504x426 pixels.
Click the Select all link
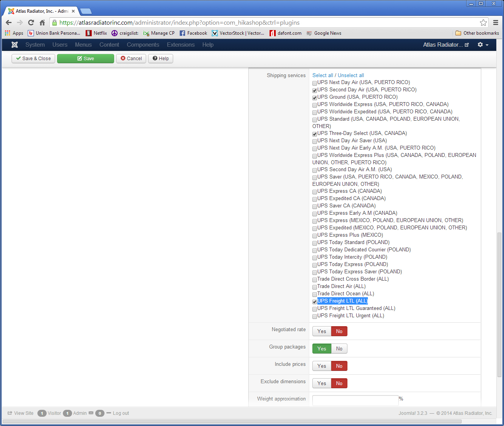(x=323, y=76)
